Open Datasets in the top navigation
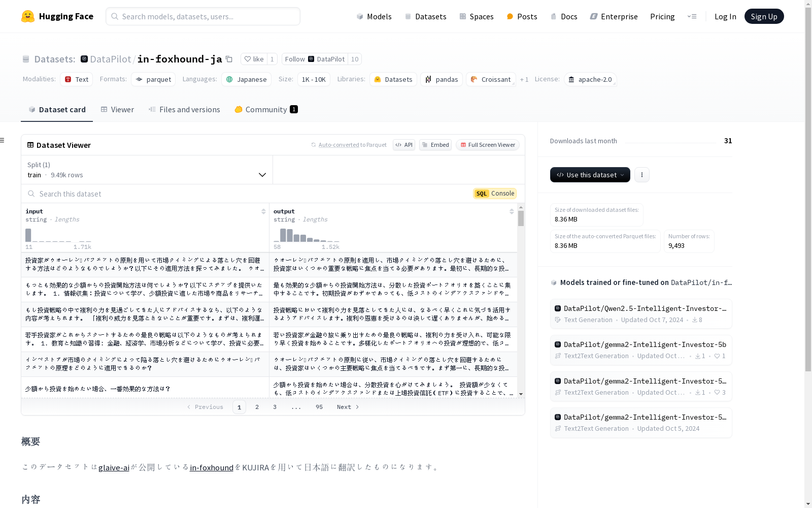The width and height of the screenshot is (812, 508). [x=425, y=16]
